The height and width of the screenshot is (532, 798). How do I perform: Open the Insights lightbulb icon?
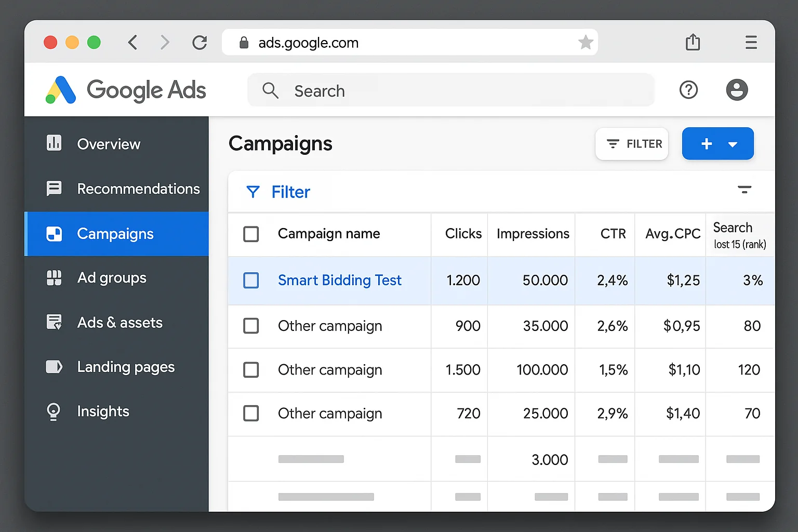tap(54, 411)
